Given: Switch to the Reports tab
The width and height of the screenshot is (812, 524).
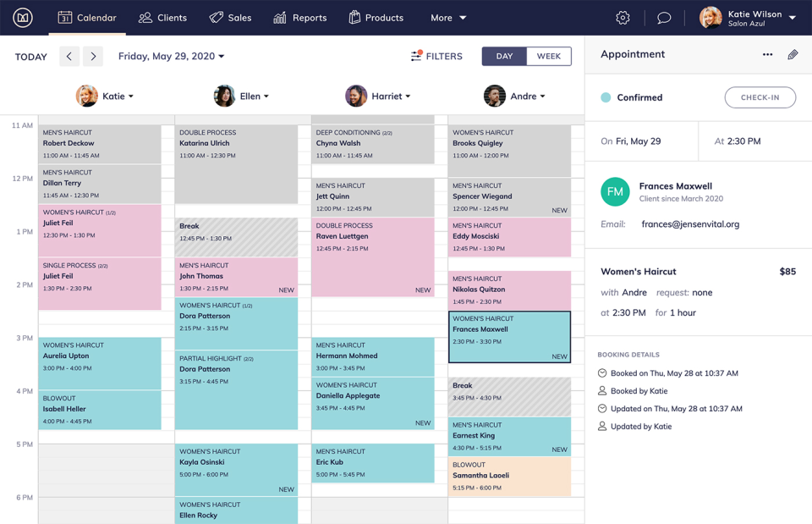Looking at the screenshot, I should [300, 18].
